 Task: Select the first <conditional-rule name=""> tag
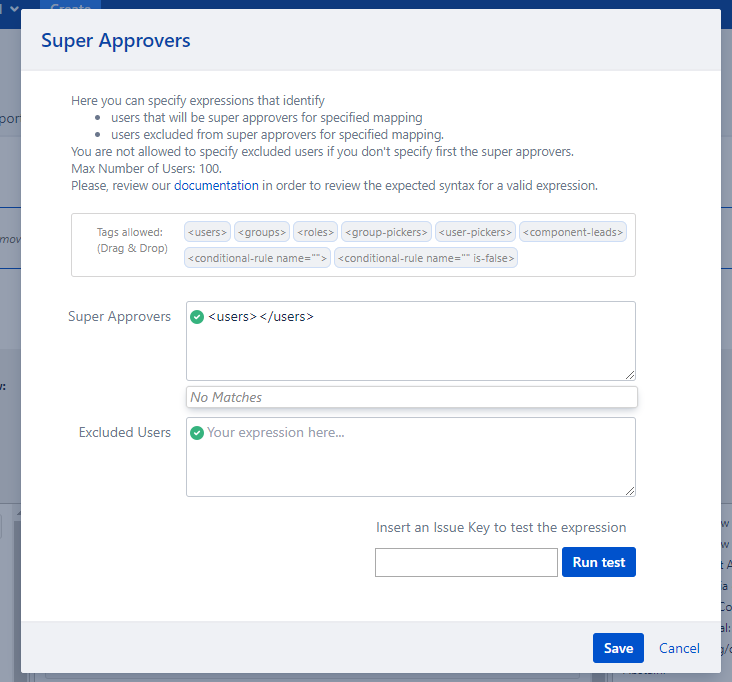click(x=258, y=258)
